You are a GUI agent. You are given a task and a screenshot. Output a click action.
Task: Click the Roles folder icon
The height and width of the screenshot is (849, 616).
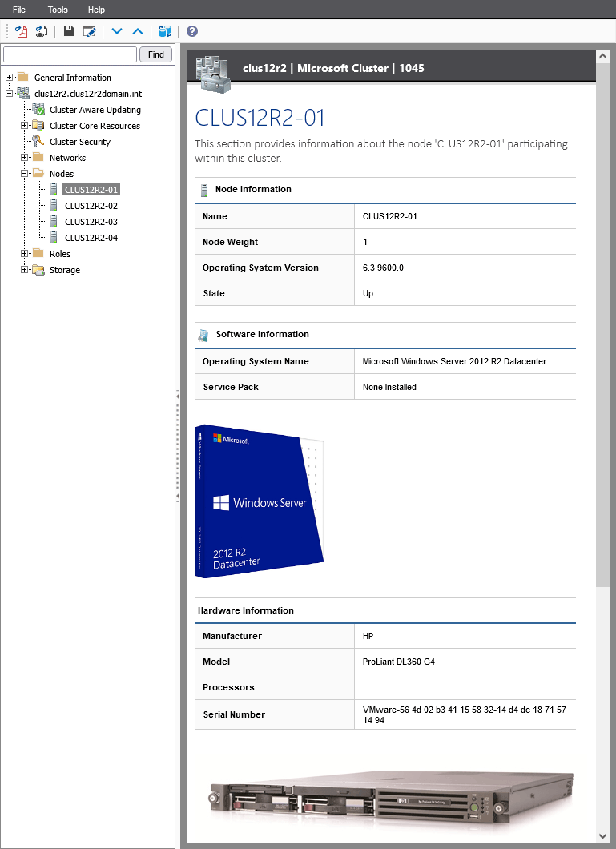[x=38, y=253]
